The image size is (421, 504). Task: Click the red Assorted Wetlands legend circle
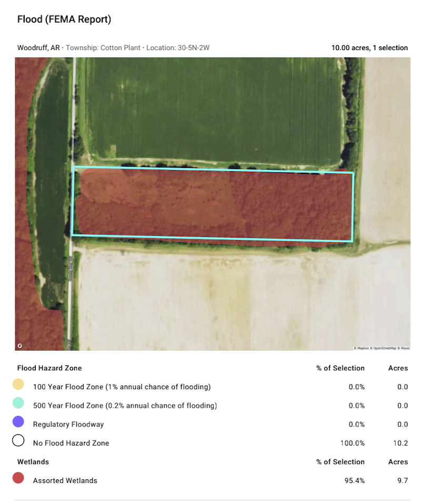[x=18, y=479]
